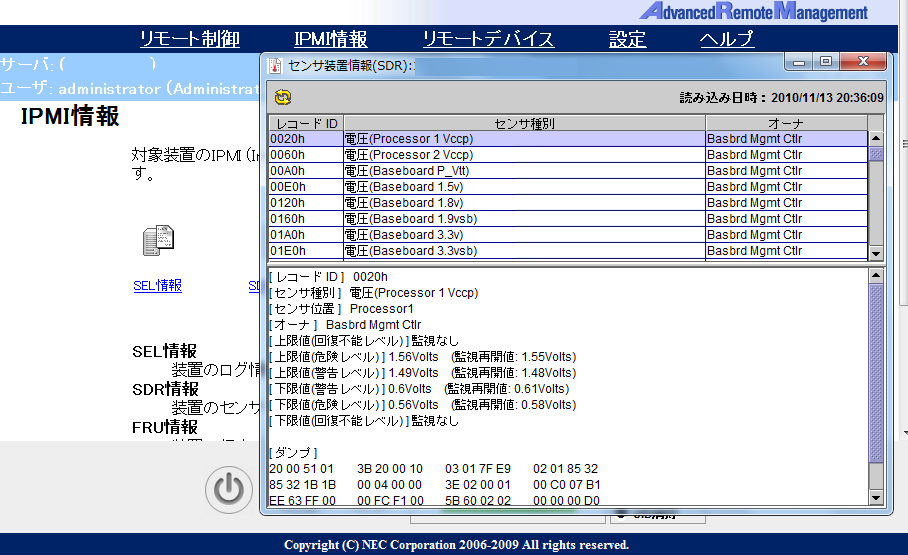908x555 pixels.
Task: Select record 00E0h Baseboard 1.5v row
Action: [568, 187]
